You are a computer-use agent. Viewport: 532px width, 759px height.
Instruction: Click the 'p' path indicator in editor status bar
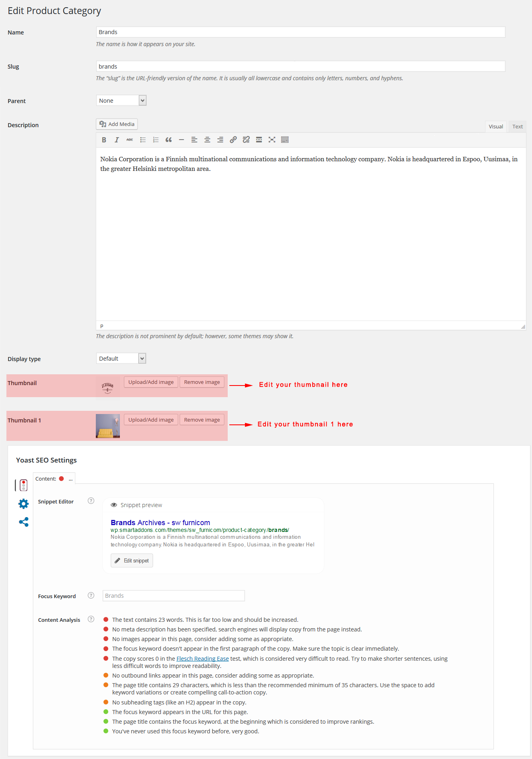pyautogui.click(x=102, y=326)
